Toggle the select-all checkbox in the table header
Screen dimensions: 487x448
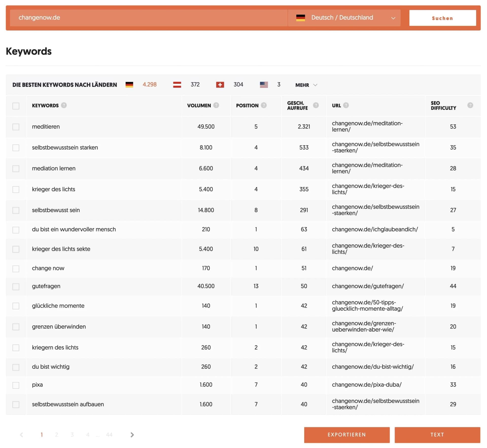point(16,106)
